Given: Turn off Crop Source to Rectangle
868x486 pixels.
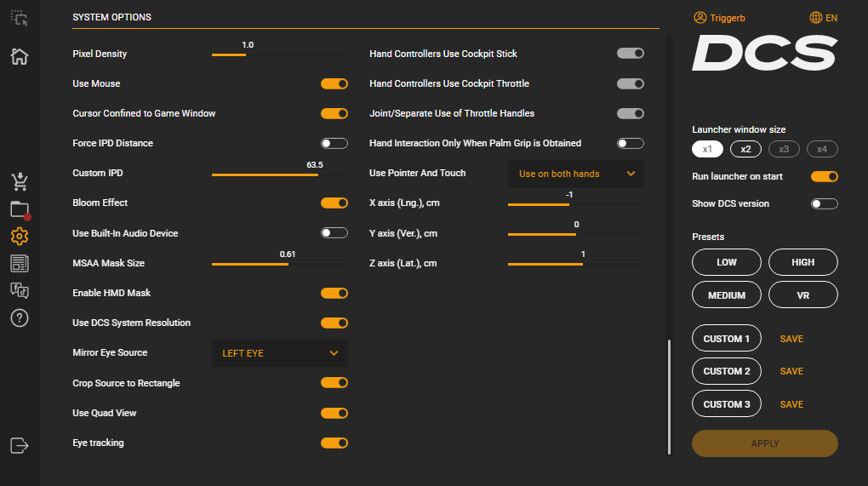Looking at the screenshot, I should [334, 382].
